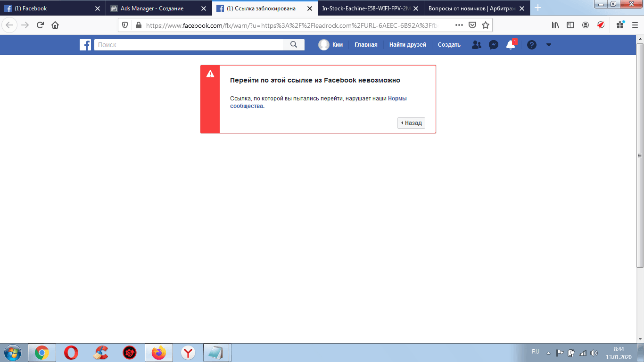The width and height of the screenshot is (644, 362).
Task: Open a new browser tab
Action: (538, 8)
